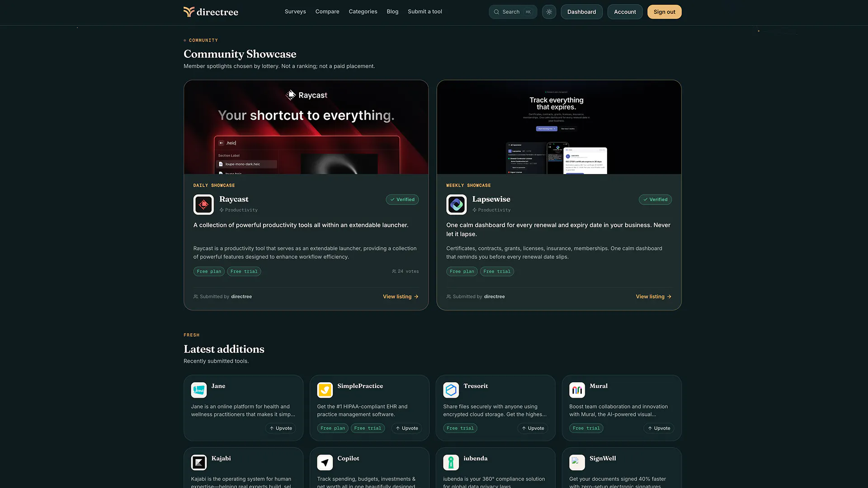Click the Free plan tag on Raycast card
This screenshot has height=488, width=868.
(209, 272)
